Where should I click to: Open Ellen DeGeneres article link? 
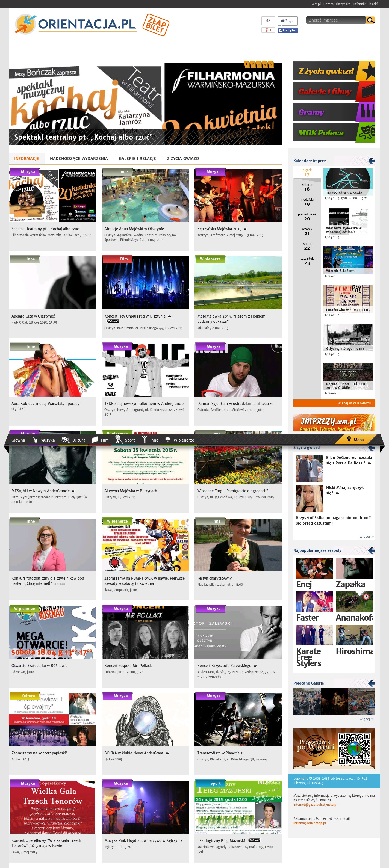click(349, 460)
